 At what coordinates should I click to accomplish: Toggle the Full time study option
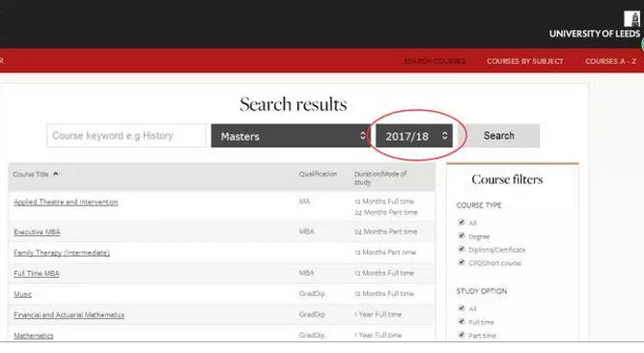pyautogui.click(x=462, y=321)
